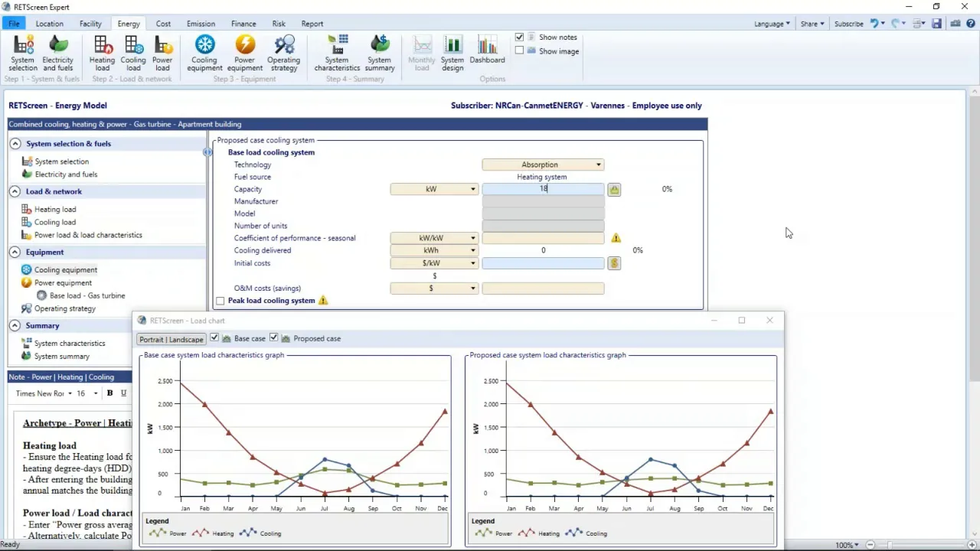Open System summary ribbon button
Screen dimensions: 980x551
(x=380, y=53)
